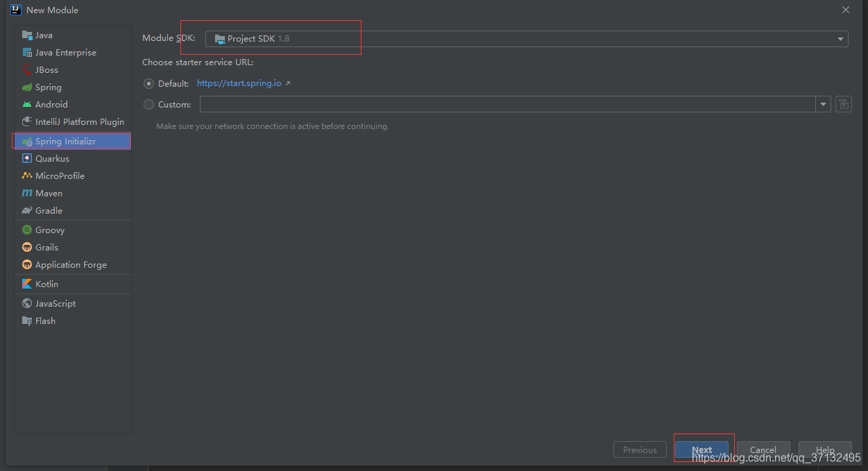Image resolution: width=868 pixels, height=471 pixels.
Task: Close the New Module dialog
Action: (x=846, y=10)
